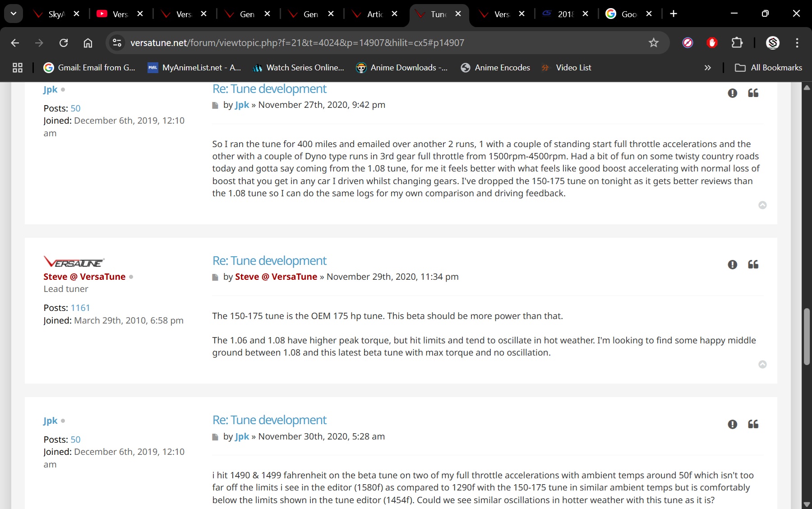812x509 pixels.
Task: Open the All Bookmarks folder
Action: tap(768, 68)
